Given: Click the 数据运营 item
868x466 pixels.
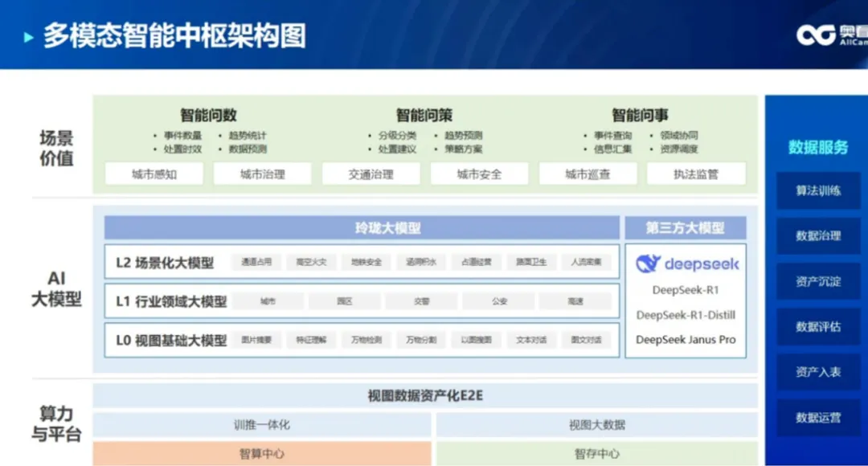Looking at the screenshot, I should (x=818, y=418).
